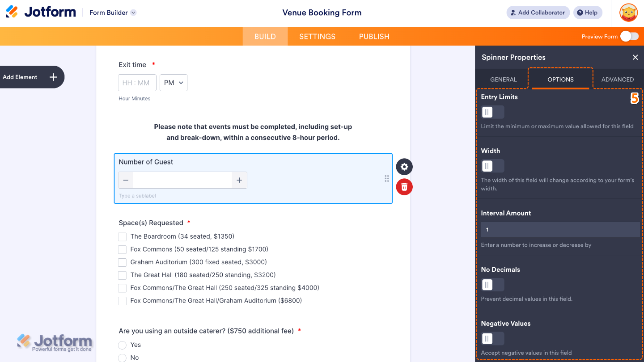This screenshot has width=644, height=362.
Task: Switch to the SETTINGS tab
Action: point(317,37)
